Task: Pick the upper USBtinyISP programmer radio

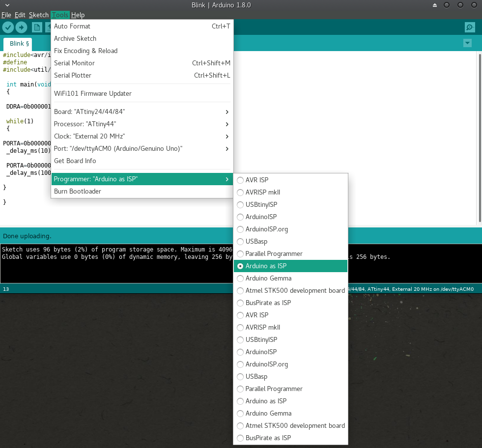Action: pyautogui.click(x=290, y=204)
